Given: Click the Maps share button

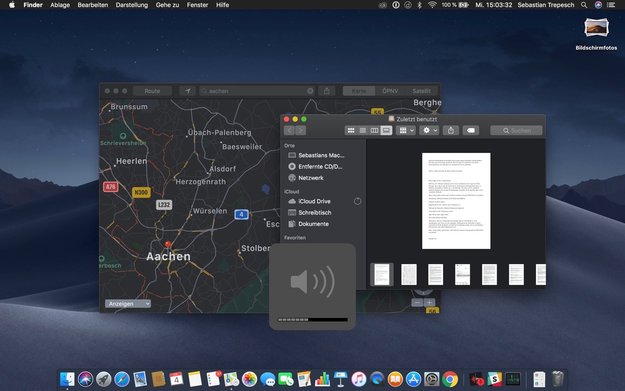Looking at the screenshot, I should pyautogui.click(x=326, y=91).
